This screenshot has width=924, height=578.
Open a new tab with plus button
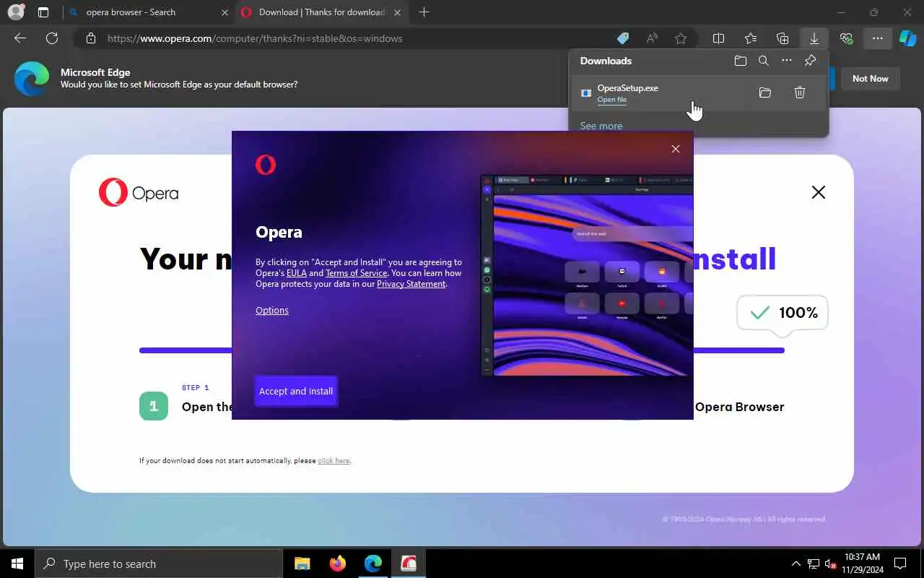[424, 12]
